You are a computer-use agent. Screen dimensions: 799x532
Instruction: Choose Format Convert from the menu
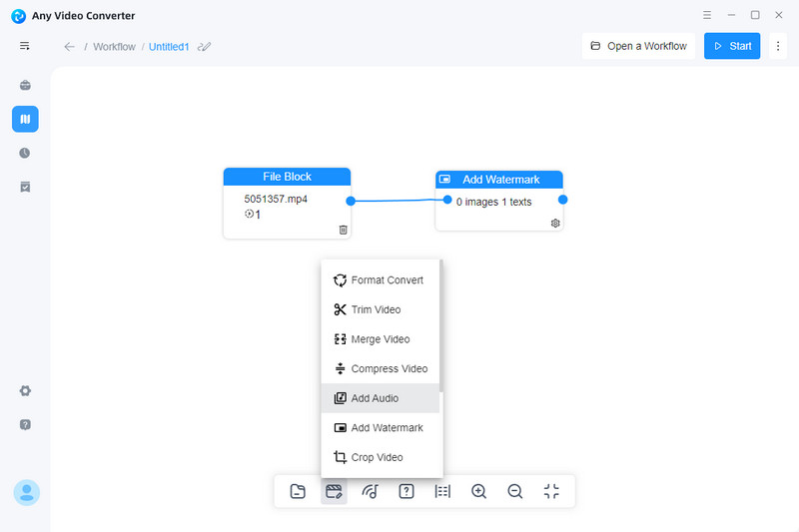(x=381, y=280)
